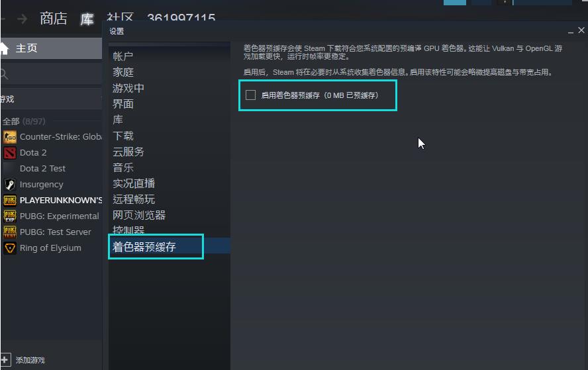Open the 远程畅玩 settings category

point(134,199)
